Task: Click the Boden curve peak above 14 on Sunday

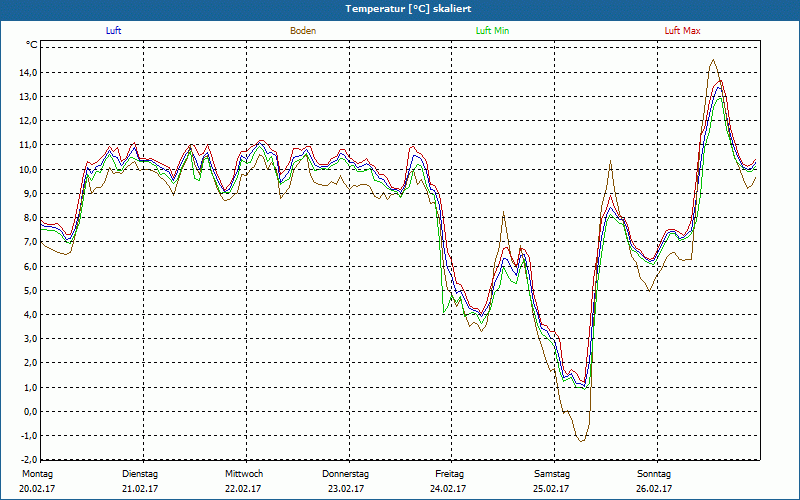Action: (x=713, y=60)
